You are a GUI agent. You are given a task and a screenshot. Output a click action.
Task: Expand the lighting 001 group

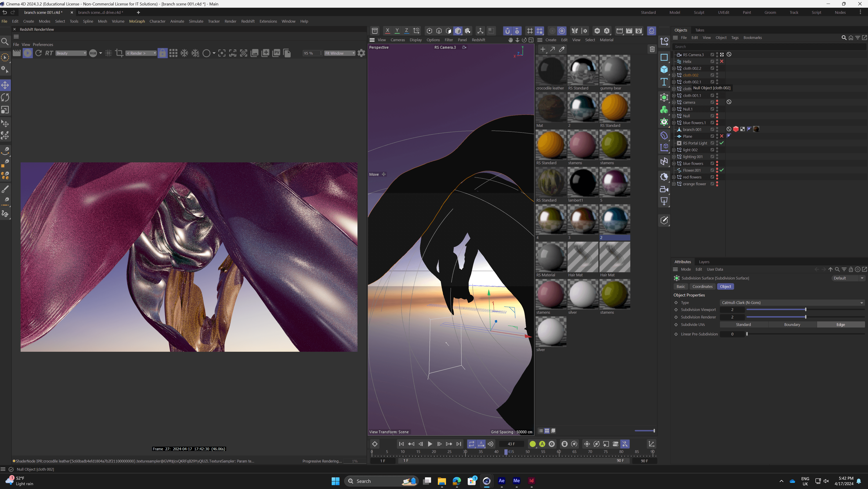click(674, 157)
